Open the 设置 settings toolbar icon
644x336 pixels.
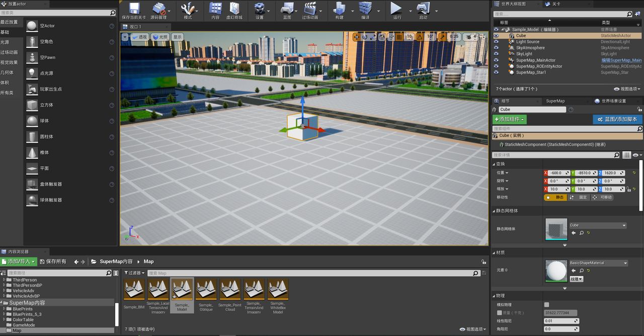click(x=260, y=9)
